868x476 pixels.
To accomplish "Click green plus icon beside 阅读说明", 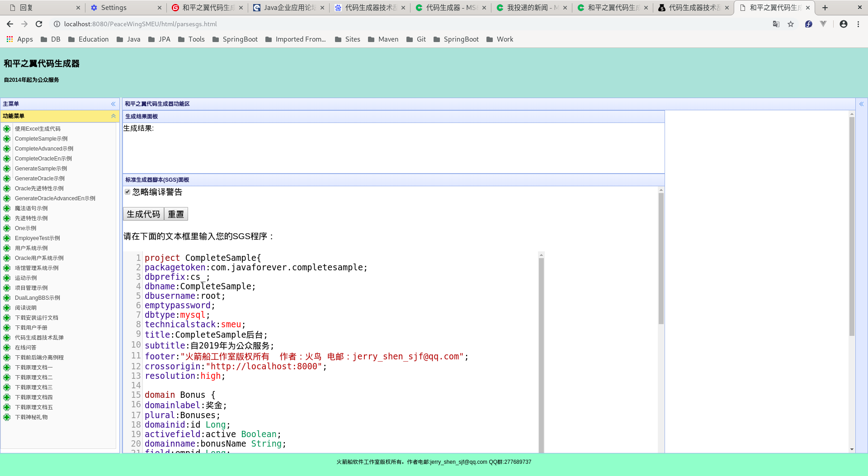I will [7, 308].
